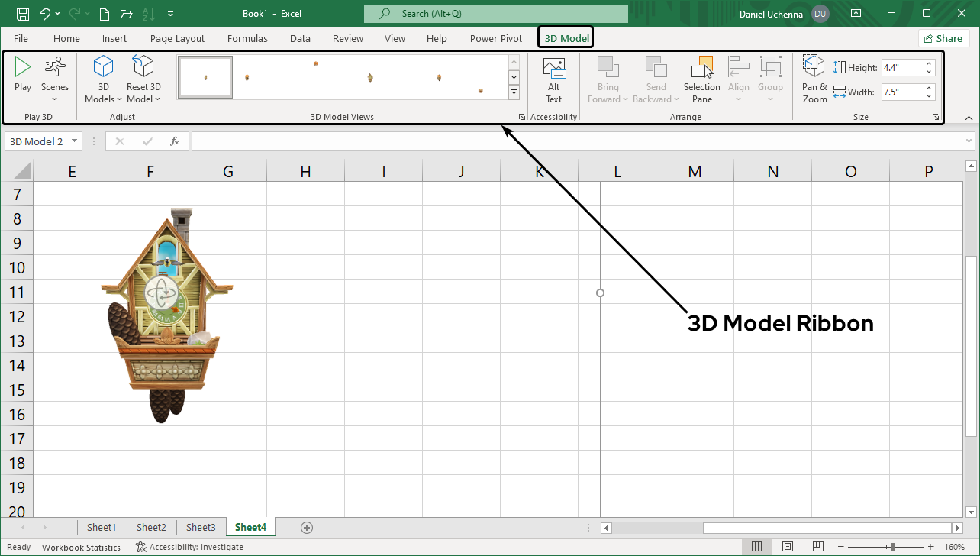Open the Insert ribbon tab
The height and width of the screenshot is (556, 980).
114,38
